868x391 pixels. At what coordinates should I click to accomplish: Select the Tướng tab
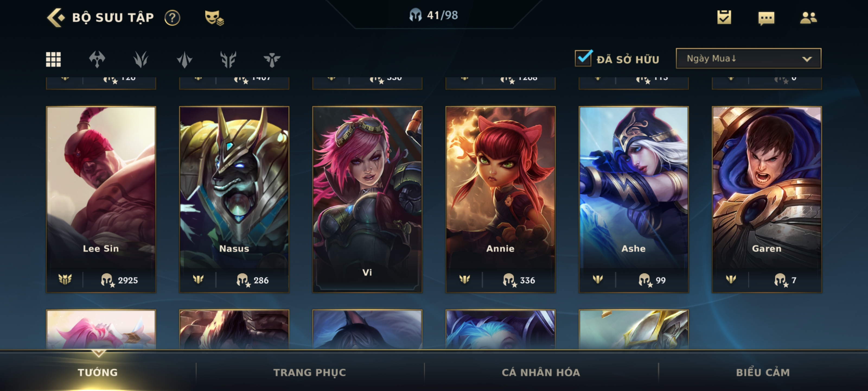pos(98,372)
